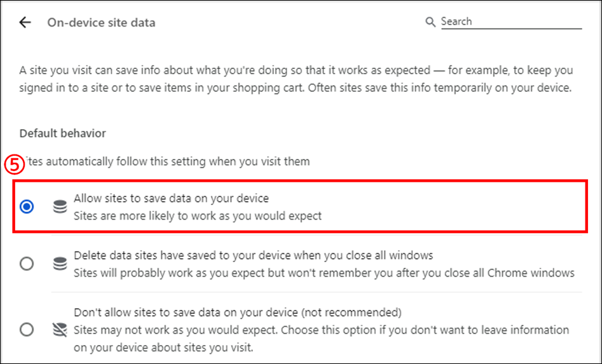This screenshot has height=364, width=602.
Task: Click the magnifying glass search icon
Action: click(430, 22)
